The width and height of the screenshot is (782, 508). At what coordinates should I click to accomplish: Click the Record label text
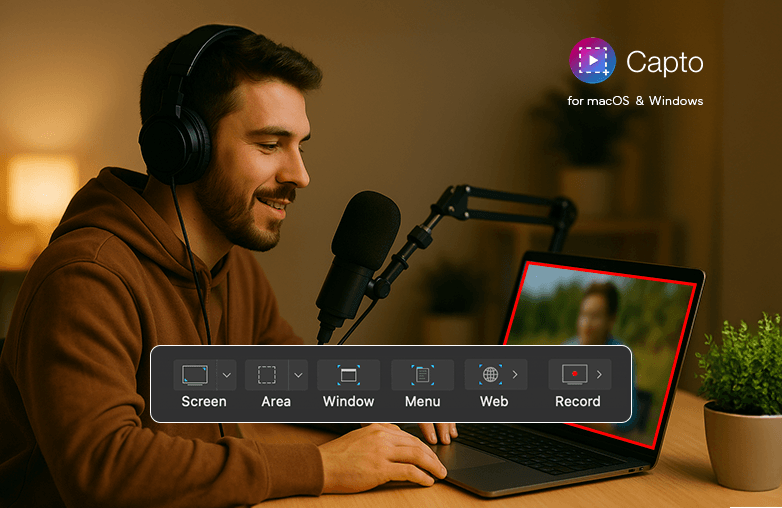click(578, 402)
